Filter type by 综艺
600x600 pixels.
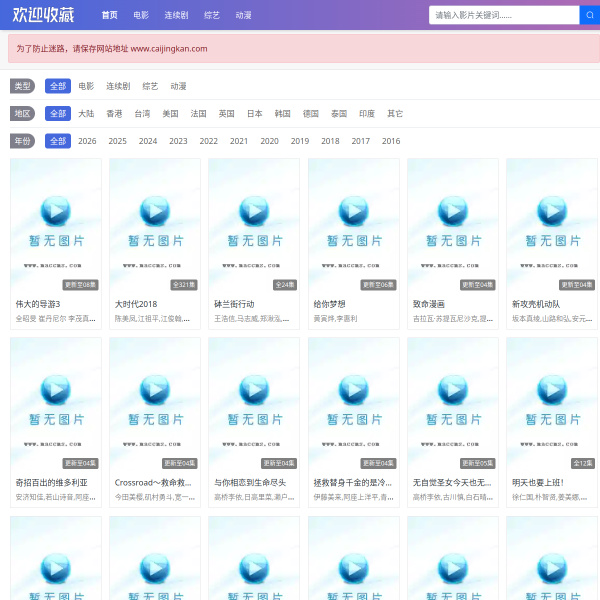[x=150, y=86]
